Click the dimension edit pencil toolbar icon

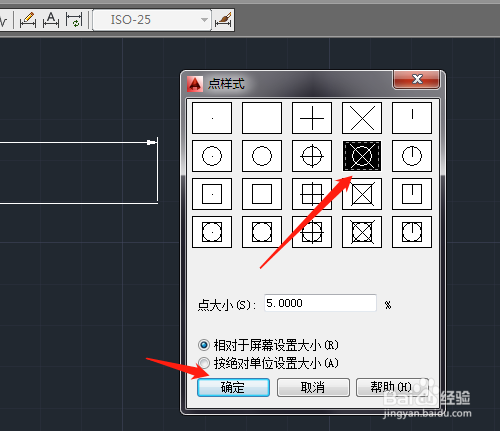click(28, 20)
